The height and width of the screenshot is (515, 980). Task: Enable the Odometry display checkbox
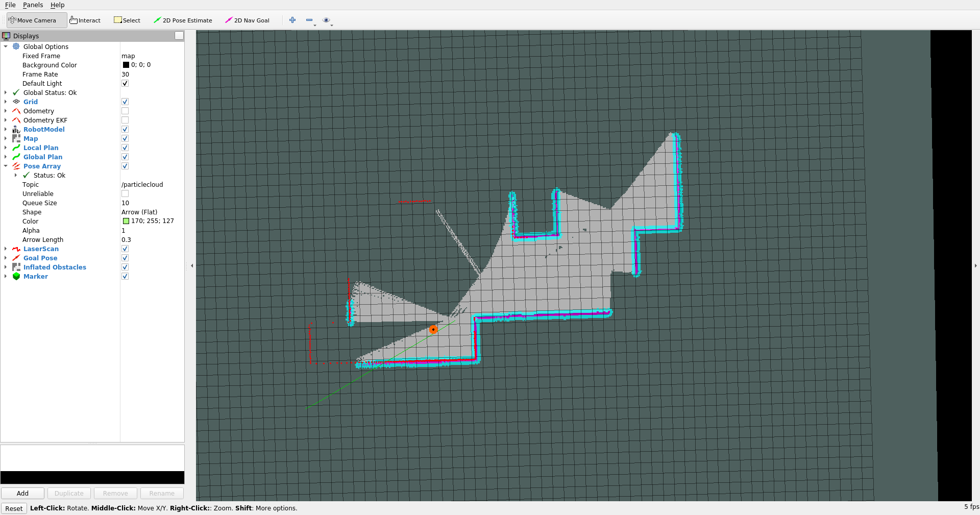(x=125, y=111)
